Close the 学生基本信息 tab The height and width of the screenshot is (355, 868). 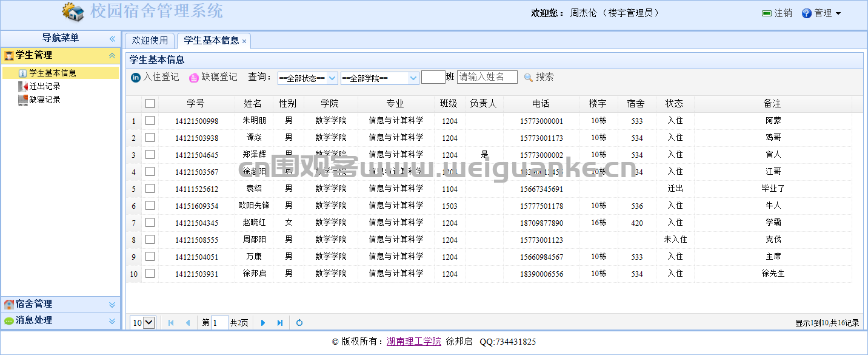244,41
